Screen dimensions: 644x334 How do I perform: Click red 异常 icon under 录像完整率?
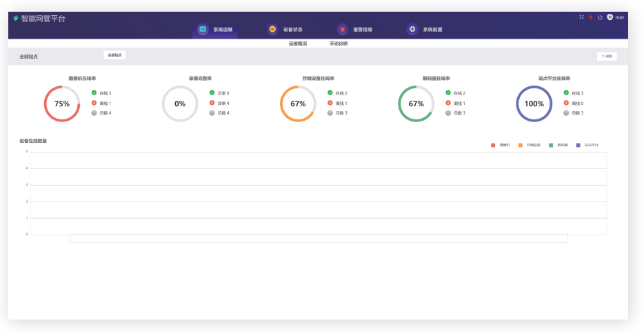tap(212, 103)
